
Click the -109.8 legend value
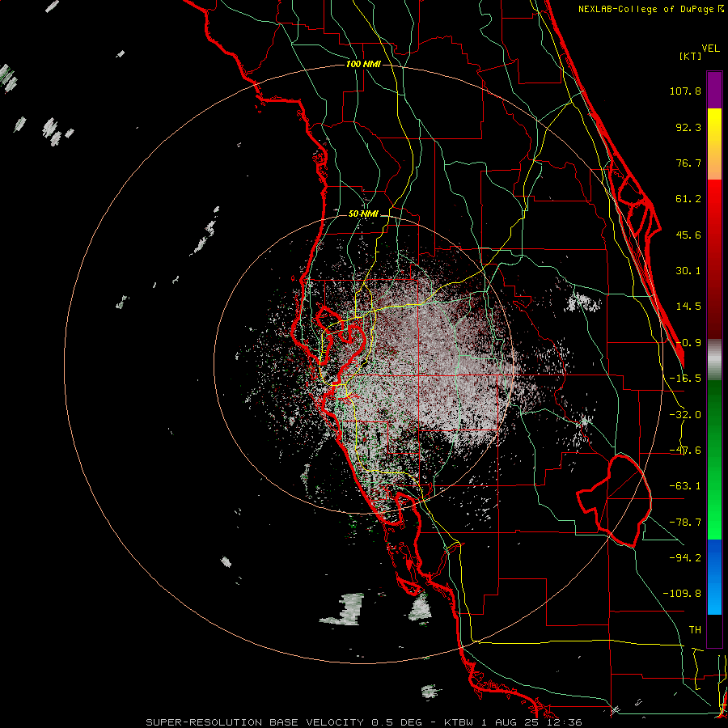click(x=682, y=594)
